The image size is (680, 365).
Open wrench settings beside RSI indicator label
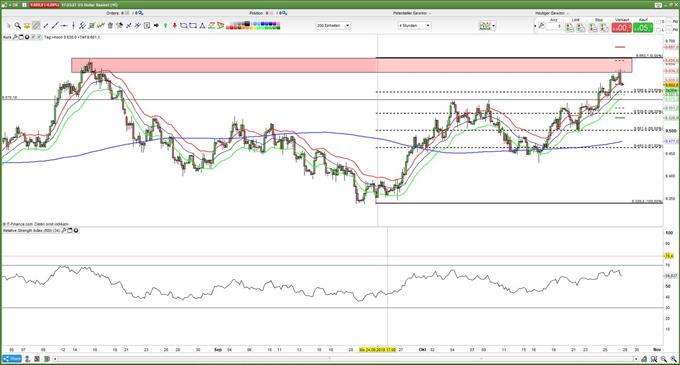tap(64, 231)
